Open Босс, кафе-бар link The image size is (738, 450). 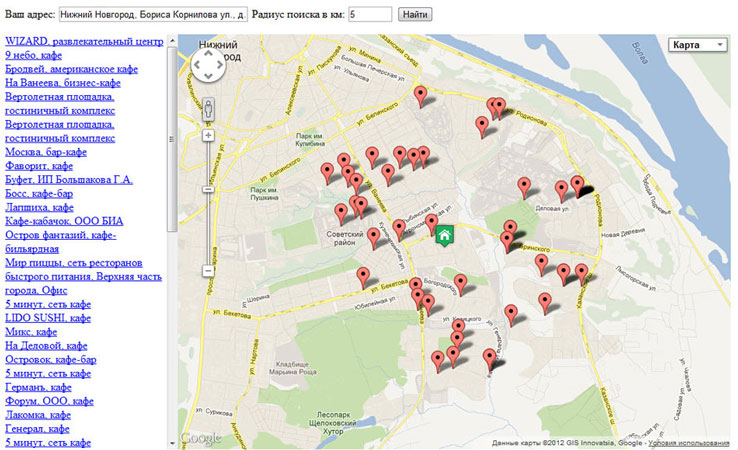click(x=39, y=193)
